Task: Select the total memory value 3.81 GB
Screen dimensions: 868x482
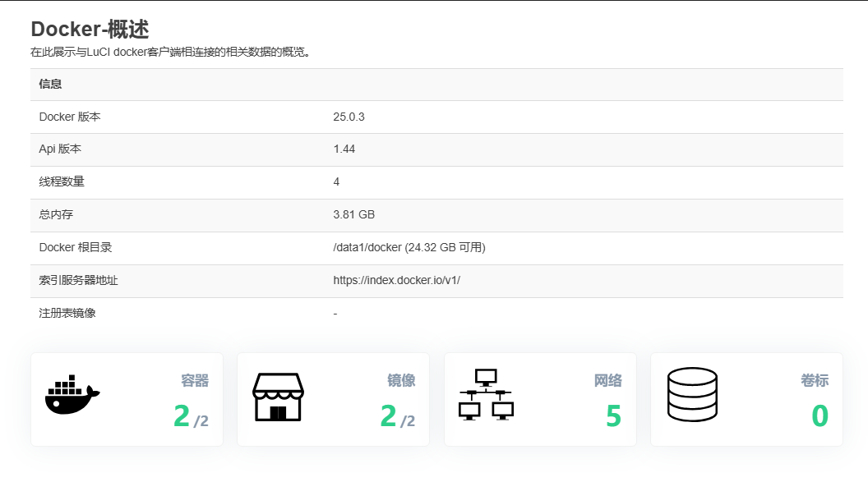Action: coord(353,214)
